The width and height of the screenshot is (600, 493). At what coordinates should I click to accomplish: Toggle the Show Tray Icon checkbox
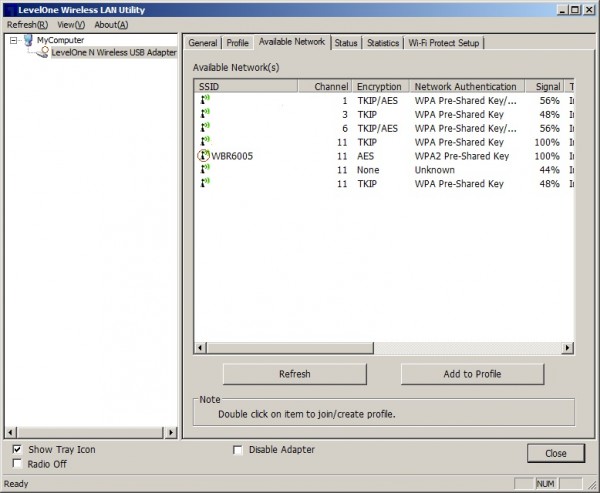(17, 449)
